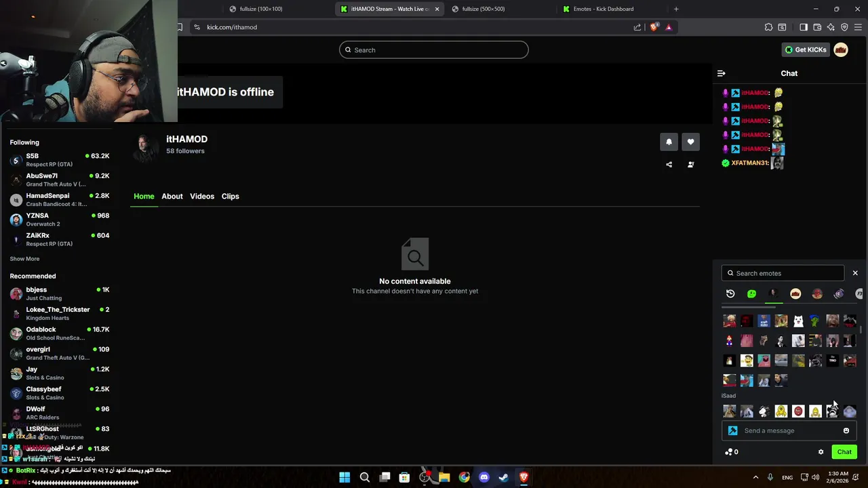Open the emoji picker in message box
868x488 pixels.
[846, 430]
